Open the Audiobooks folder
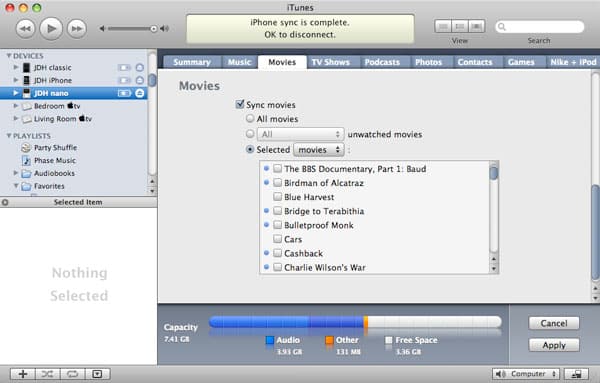600x383 pixels. pos(54,173)
